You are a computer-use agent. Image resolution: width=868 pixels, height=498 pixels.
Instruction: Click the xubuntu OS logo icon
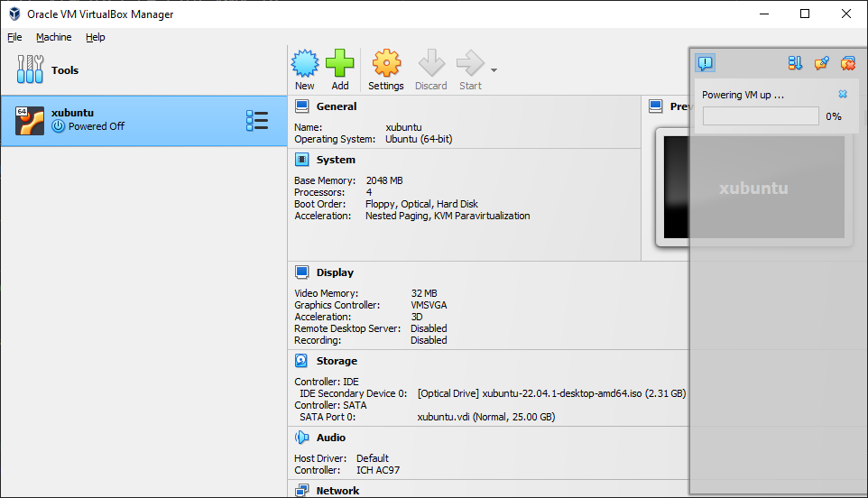[x=30, y=121]
